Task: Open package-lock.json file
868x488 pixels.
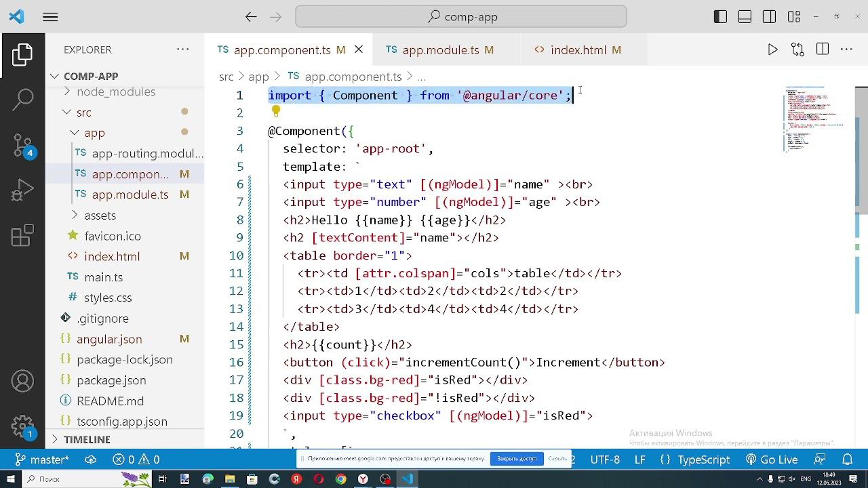Action: [125, 360]
